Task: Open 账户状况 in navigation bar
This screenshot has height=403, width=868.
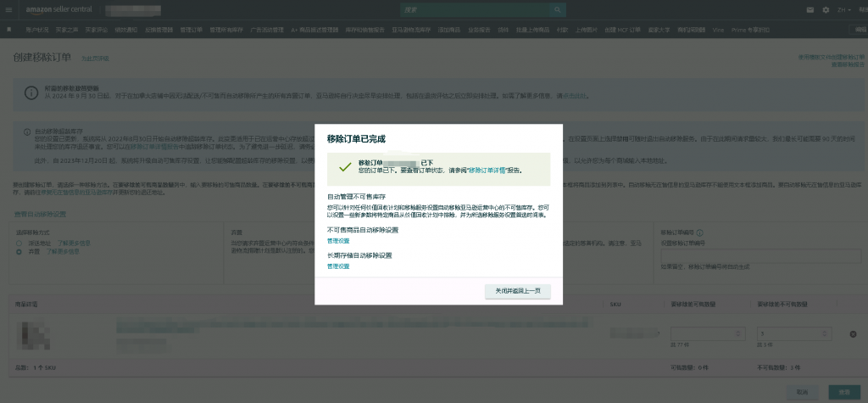Action: tap(37, 30)
